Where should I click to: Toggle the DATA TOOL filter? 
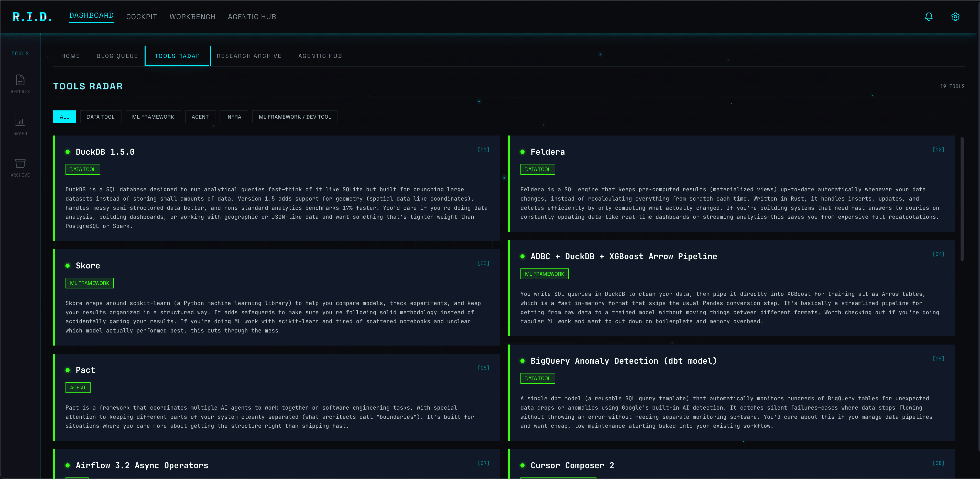coord(101,117)
